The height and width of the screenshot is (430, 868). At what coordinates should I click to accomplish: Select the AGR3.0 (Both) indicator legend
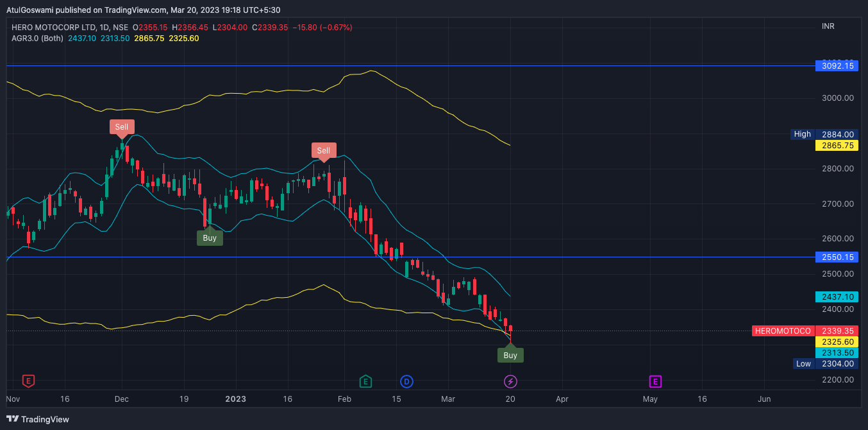tap(37, 39)
